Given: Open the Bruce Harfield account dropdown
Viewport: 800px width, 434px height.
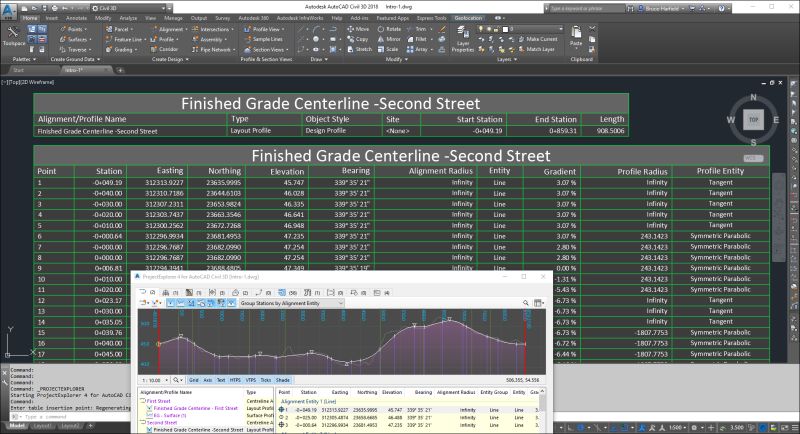Looking at the screenshot, I should tap(663, 8).
